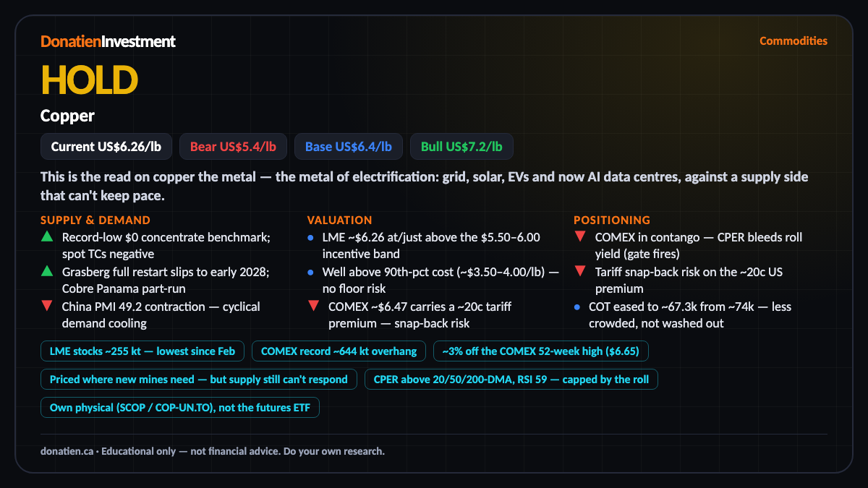Click the red triangle beside COMEX ~$6.47 tariff premium
Viewport: 868px width, 488px height.
[x=313, y=306]
